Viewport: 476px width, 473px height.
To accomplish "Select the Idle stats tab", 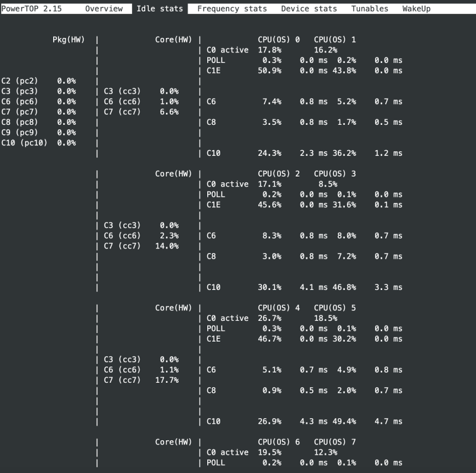I will tap(160, 8).
